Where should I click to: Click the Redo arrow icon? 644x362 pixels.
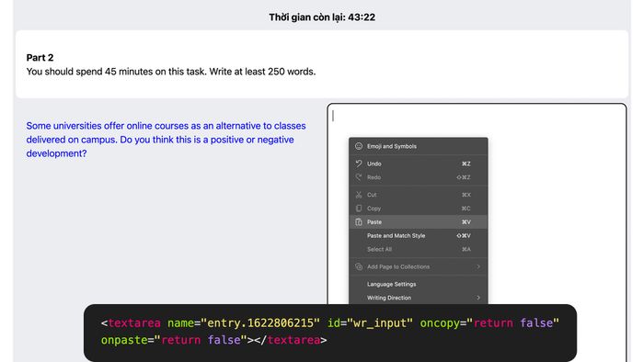tap(359, 177)
